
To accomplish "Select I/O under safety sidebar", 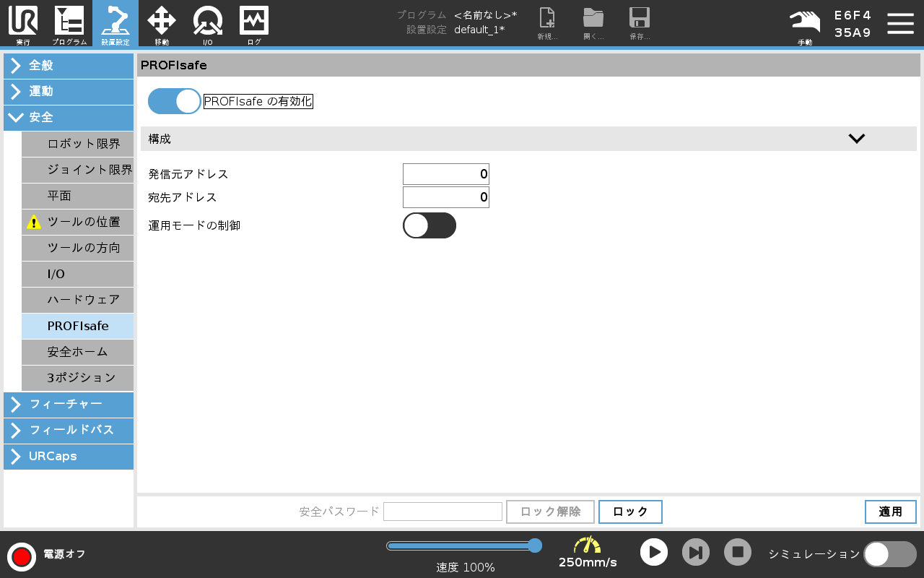I will tap(77, 274).
